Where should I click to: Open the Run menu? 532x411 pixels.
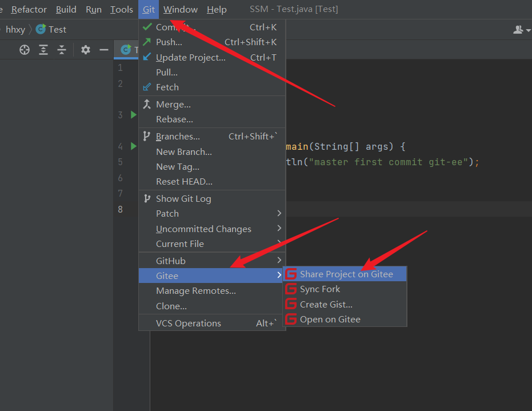click(x=94, y=10)
